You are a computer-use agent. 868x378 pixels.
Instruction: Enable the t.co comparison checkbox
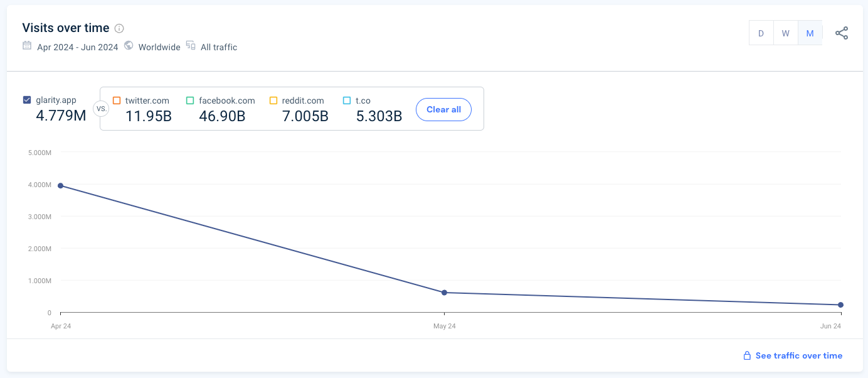(347, 100)
